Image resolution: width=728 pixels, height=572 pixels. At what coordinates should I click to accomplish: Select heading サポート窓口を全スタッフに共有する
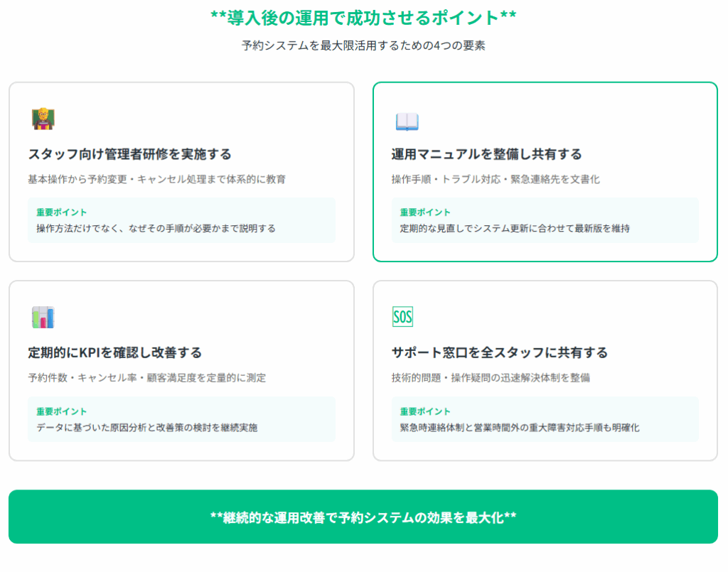click(499, 352)
